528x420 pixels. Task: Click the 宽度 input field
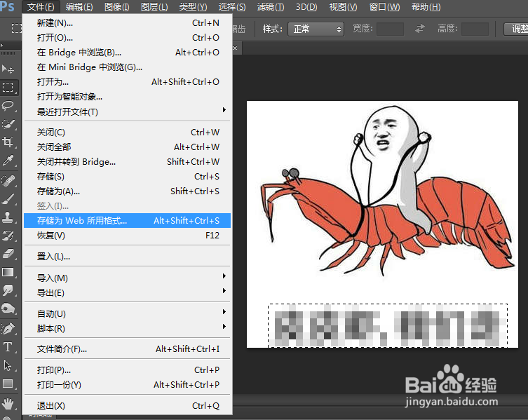[390, 29]
